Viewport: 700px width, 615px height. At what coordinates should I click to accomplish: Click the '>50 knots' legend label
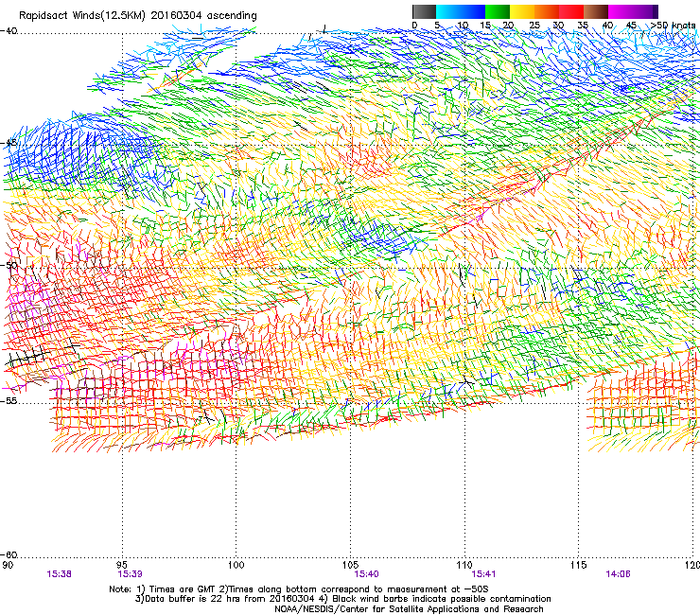[x=674, y=26]
